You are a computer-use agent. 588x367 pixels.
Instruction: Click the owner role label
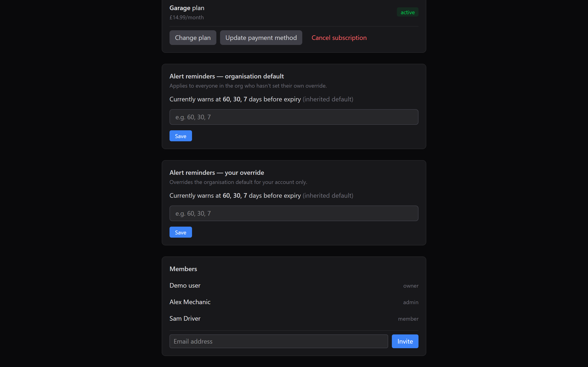point(410,286)
